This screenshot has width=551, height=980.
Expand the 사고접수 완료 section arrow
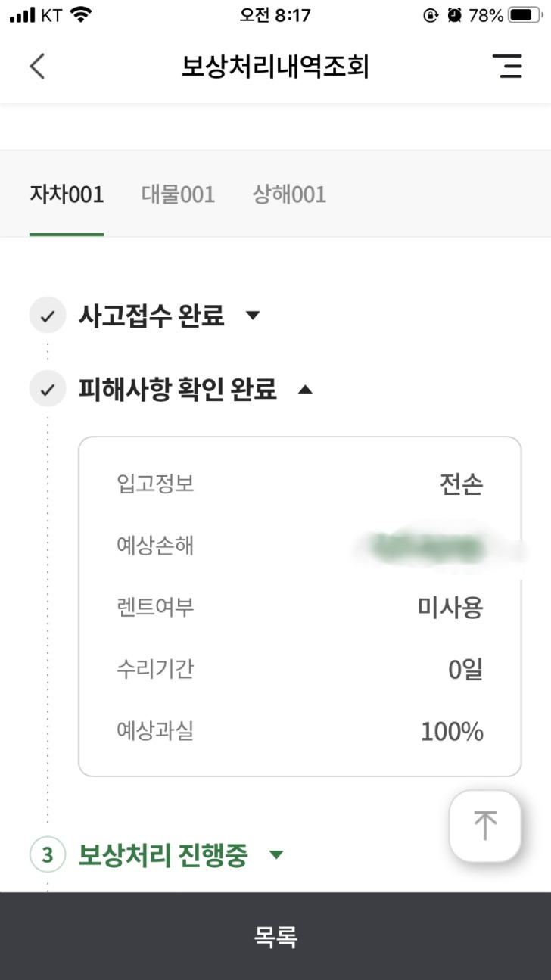254,316
